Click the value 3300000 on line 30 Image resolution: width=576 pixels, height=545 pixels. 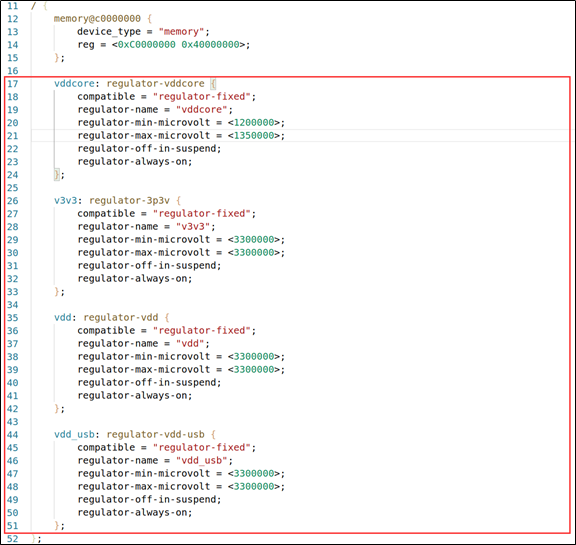click(254, 253)
